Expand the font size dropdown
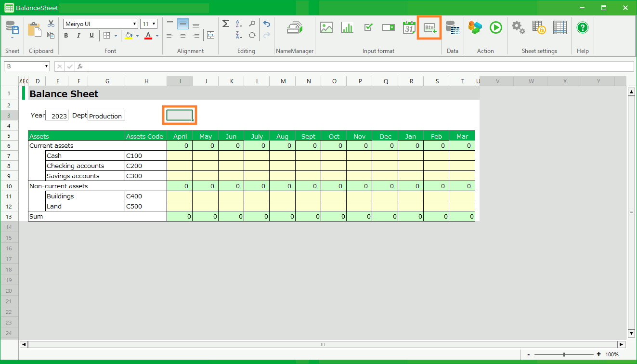 [154, 24]
